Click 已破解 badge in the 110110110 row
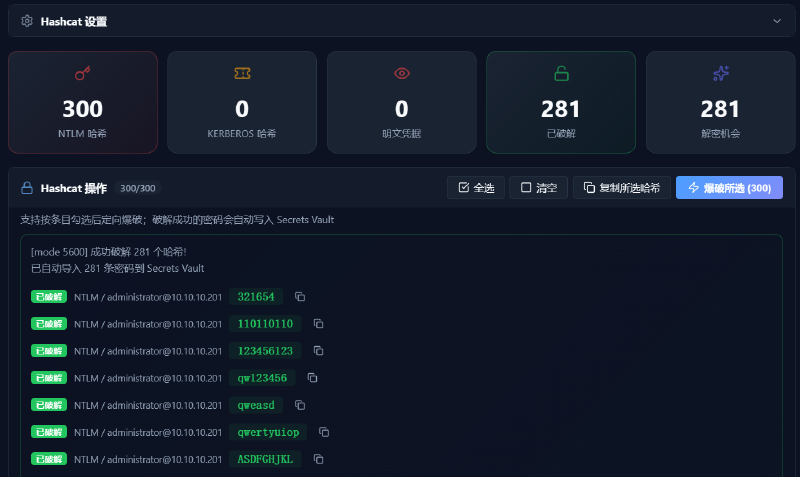The height and width of the screenshot is (477, 800). point(49,323)
